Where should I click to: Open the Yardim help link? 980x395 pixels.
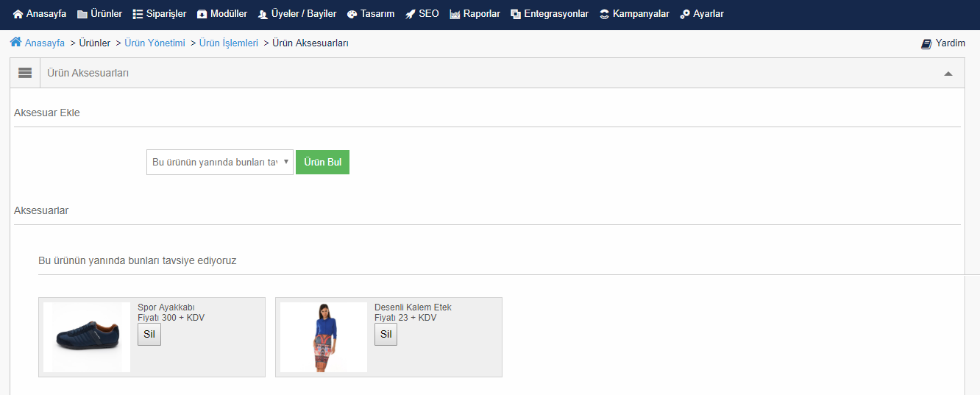point(951,43)
